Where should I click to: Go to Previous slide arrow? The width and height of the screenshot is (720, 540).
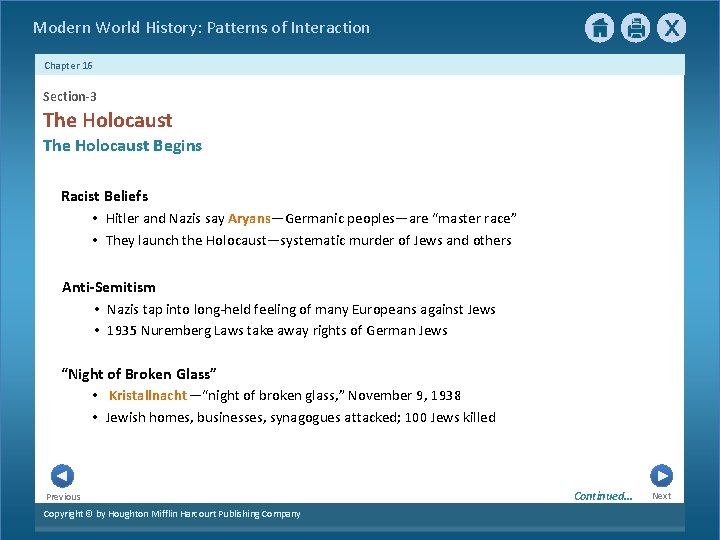tap(62, 476)
